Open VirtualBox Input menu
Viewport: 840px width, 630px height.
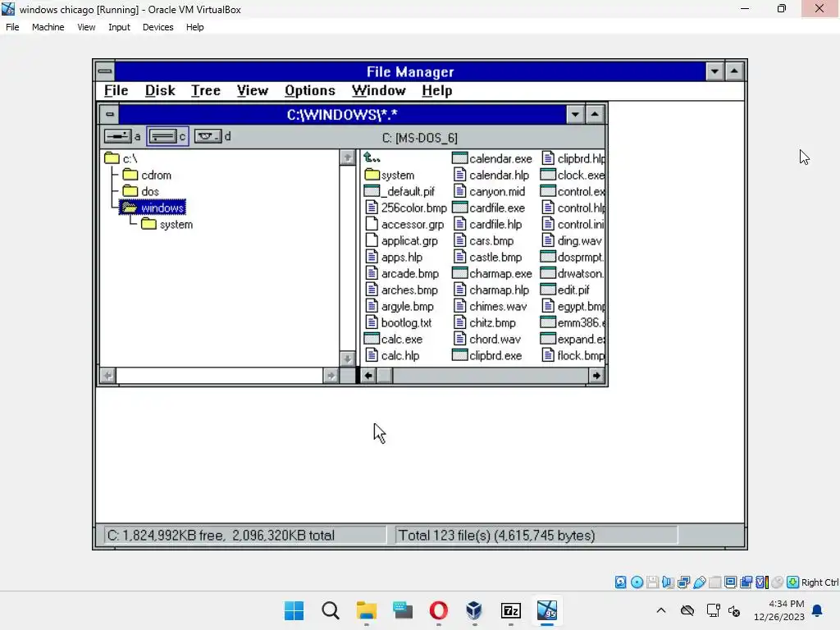coord(119,27)
